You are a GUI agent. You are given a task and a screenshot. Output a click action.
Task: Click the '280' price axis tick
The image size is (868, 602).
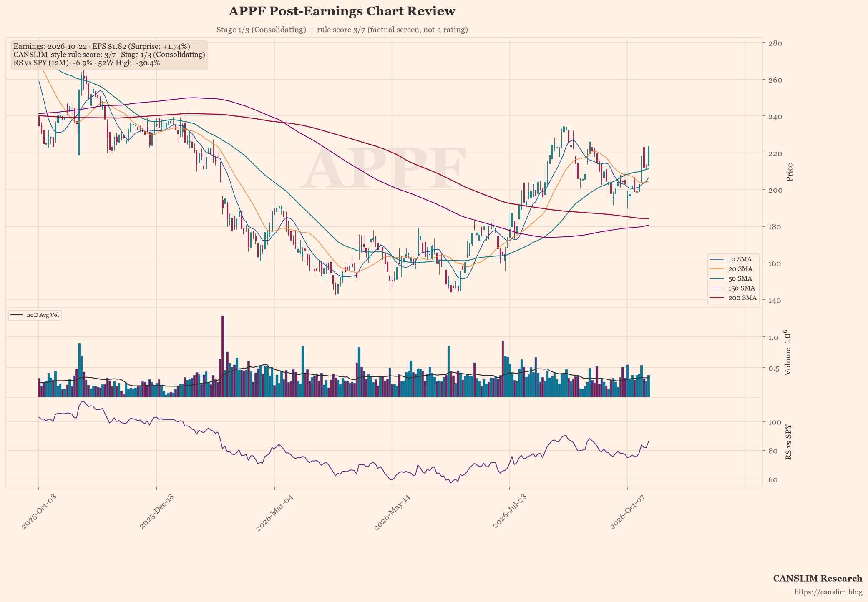(x=775, y=43)
